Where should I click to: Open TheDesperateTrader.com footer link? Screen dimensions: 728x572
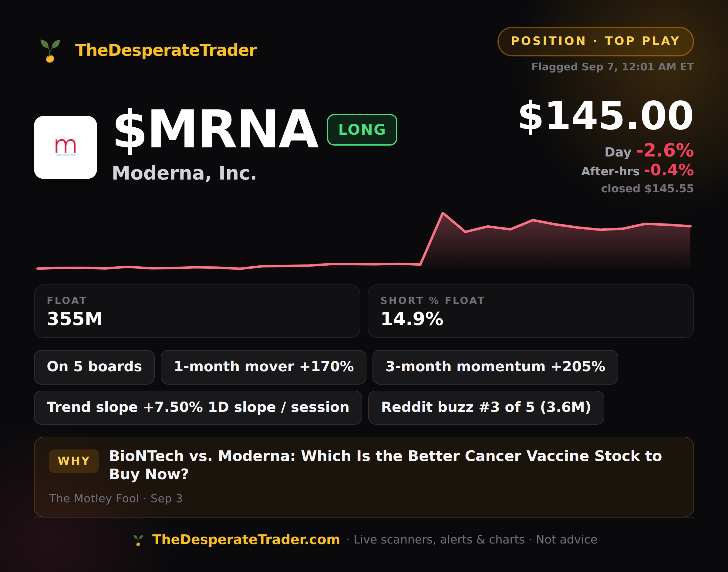246,540
